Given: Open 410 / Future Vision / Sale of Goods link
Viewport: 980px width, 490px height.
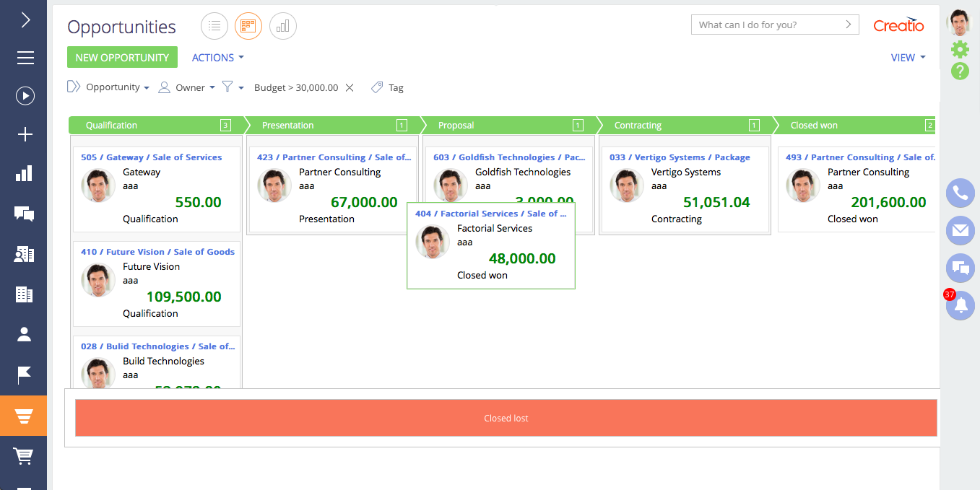Looking at the screenshot, I should [157, 252].
